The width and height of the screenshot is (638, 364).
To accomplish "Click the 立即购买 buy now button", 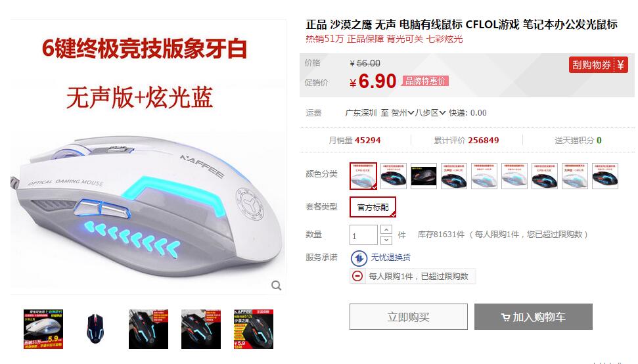I will [409, 317].
